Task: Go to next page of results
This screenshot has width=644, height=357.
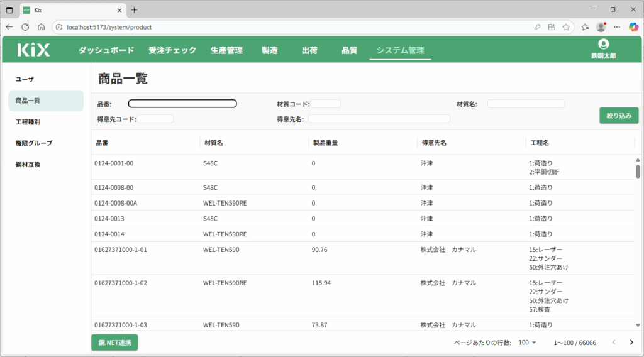Action: pos(631,343)
